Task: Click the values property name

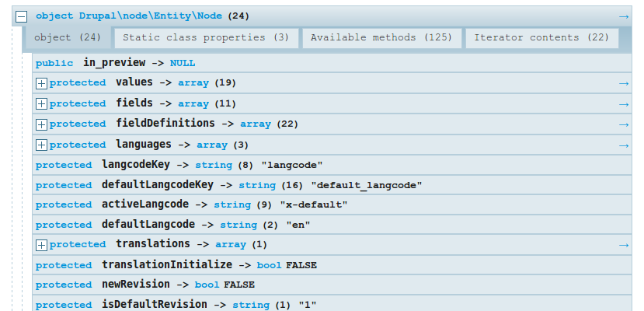Action: pos(134,82)
